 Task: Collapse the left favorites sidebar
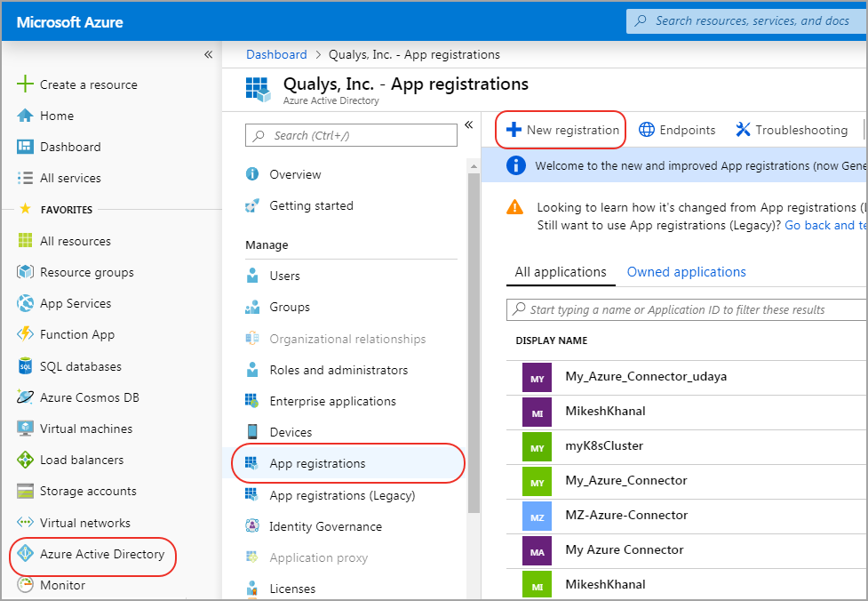208,54
